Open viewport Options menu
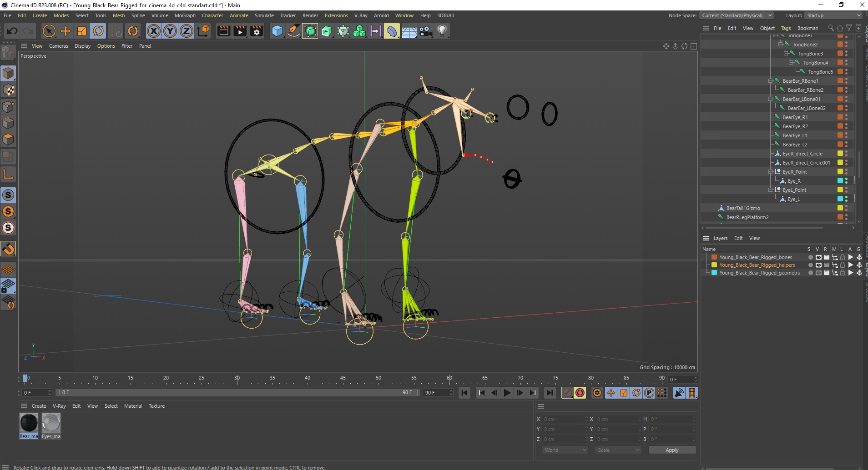 [x=106, y=46]
